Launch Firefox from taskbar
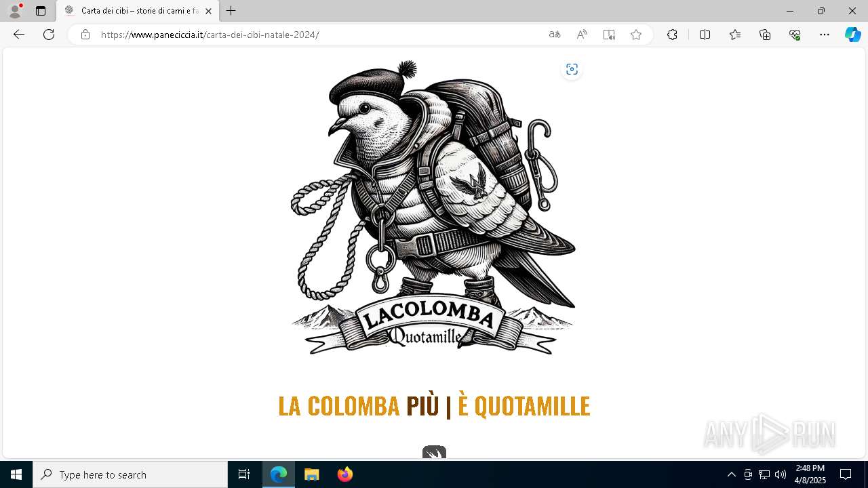868x488 pixels. (345, 474)
